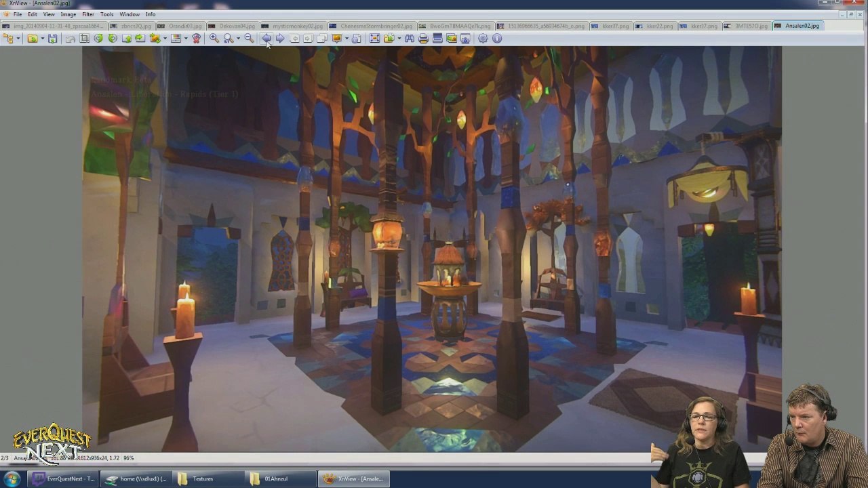Switch to the Orandir03.jpg tab

pyautogui.click(x=180, y=26)
